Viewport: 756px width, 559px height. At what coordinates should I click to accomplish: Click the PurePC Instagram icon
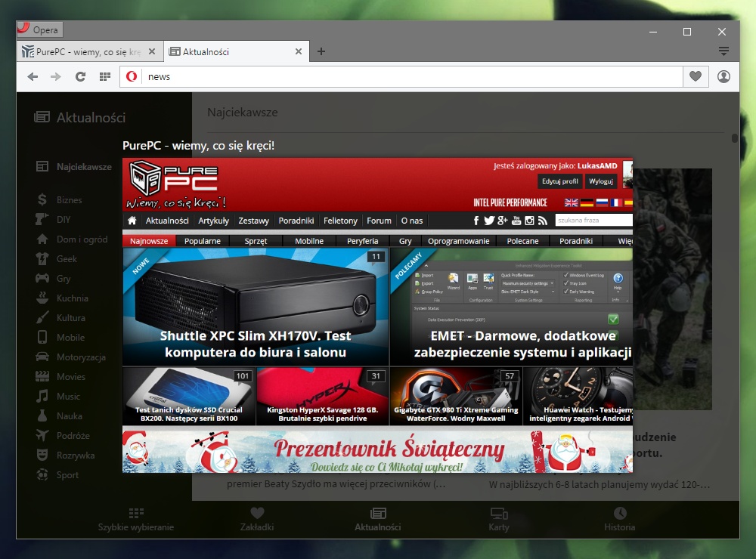coord(529,221)
